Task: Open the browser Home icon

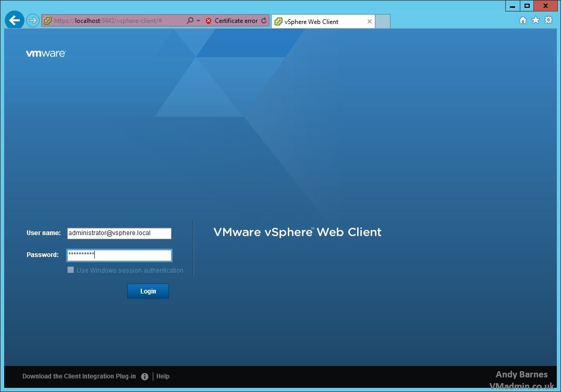Action: coord(523,20)
